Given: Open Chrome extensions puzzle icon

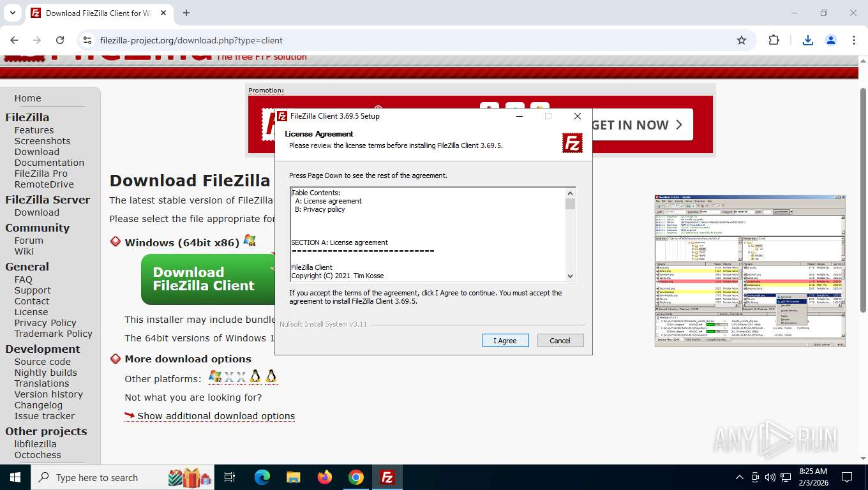Looking at the screenshot, I should pos(774,40).
